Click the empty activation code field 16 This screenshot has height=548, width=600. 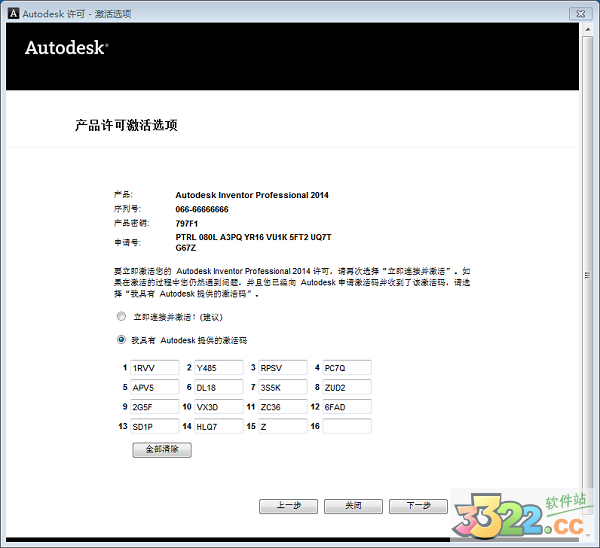[x=347, y=426]
